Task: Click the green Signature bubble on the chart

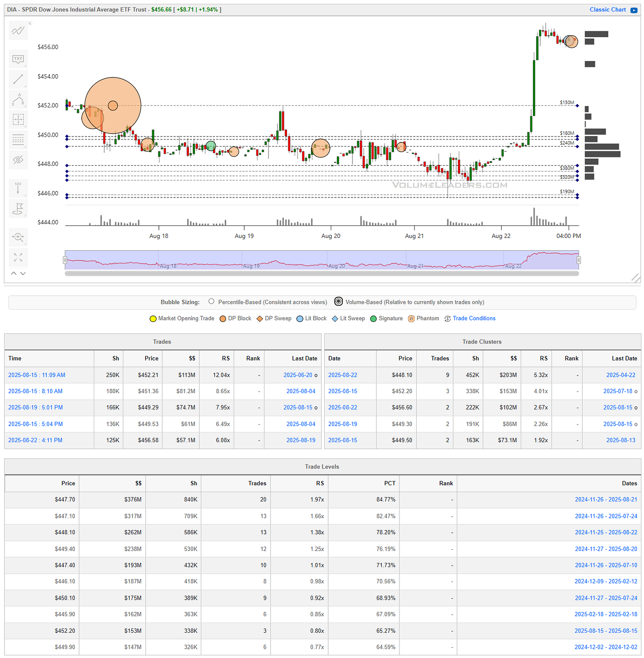Action: click(211, 146)
